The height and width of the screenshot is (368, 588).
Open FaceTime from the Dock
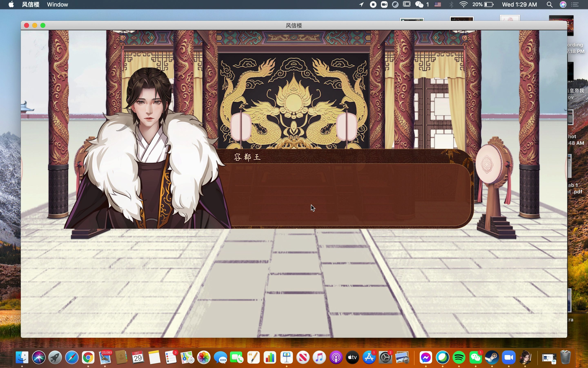coord(237,357)
